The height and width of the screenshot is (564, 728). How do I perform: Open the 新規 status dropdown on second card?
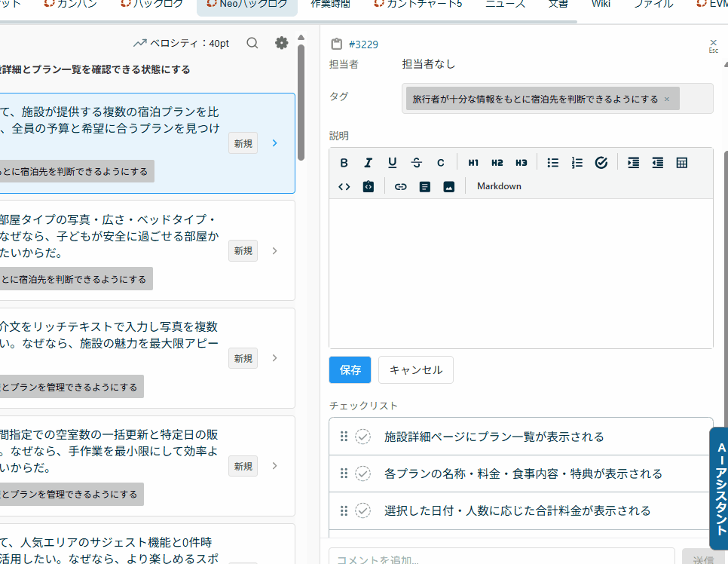point(243,251)
